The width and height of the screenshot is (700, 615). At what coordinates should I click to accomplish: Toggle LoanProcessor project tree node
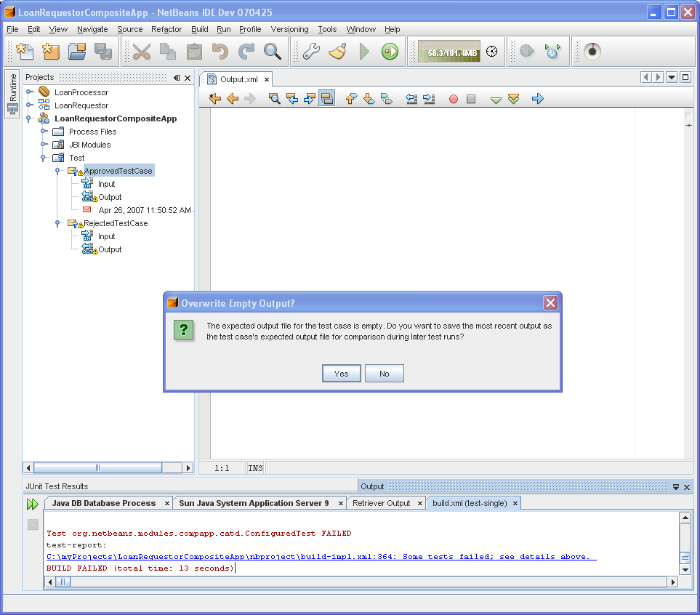tap(28, 92)
